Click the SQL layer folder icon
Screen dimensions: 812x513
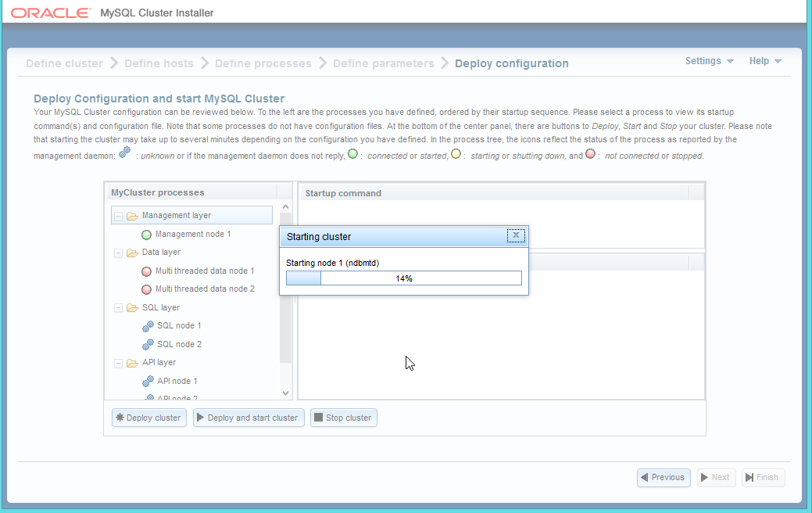pos(133,308)
